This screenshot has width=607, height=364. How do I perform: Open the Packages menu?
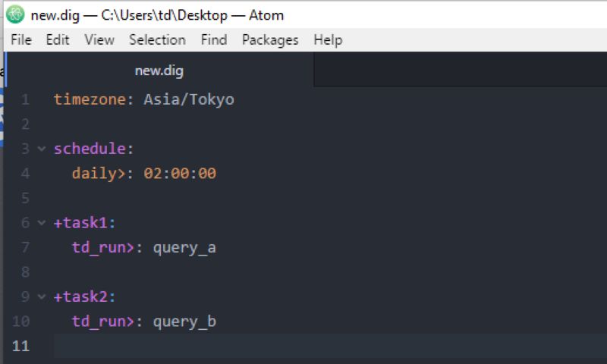(x=270, y=40)
